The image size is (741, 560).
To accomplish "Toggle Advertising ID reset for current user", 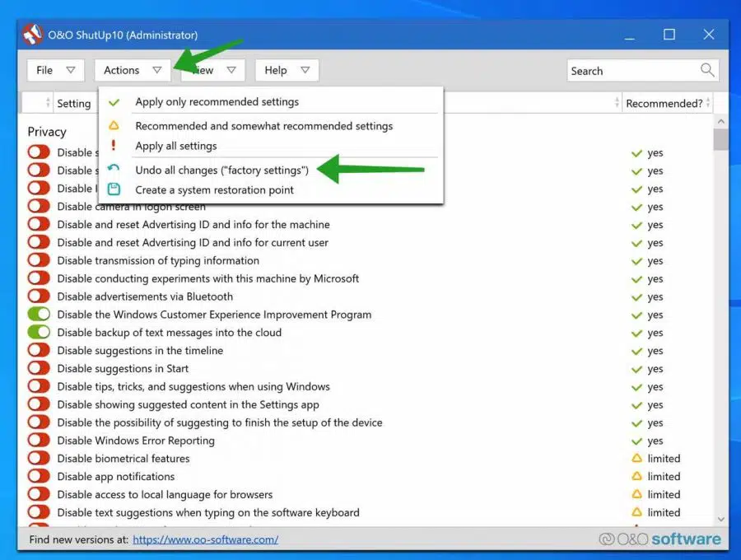I will (39, 242).
